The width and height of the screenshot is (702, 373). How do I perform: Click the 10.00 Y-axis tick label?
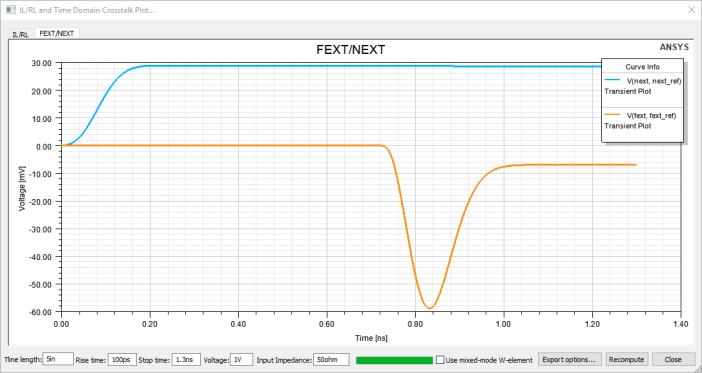(43, 118)
